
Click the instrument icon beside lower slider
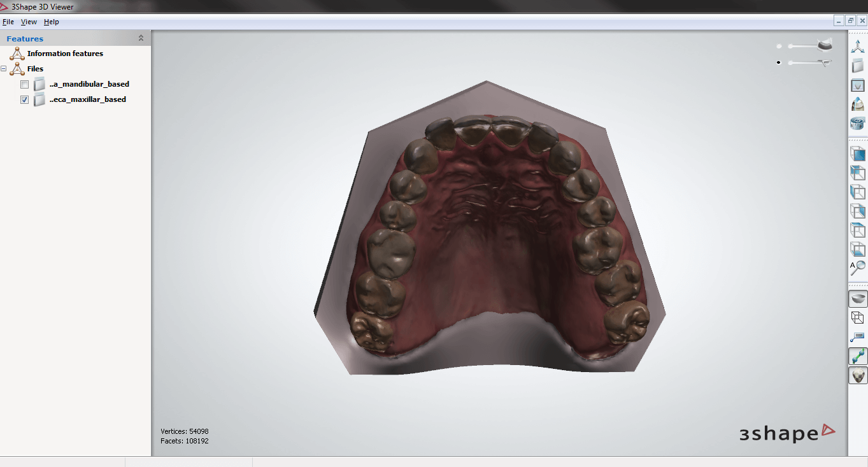(825, 62)
